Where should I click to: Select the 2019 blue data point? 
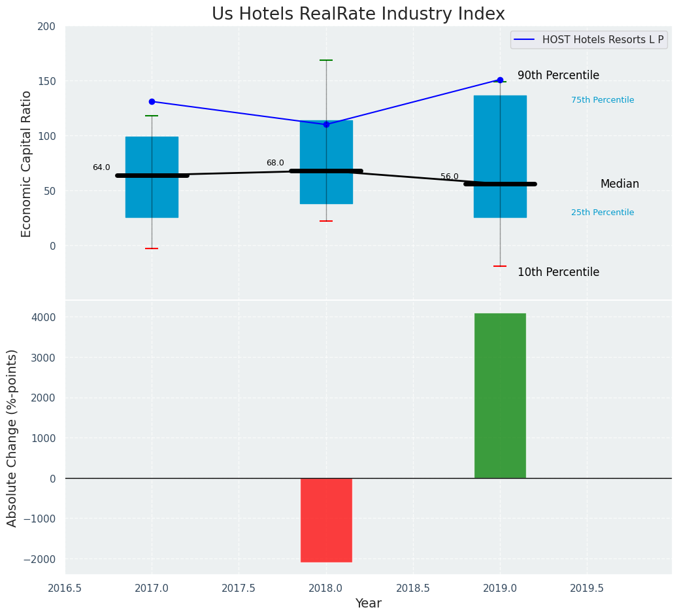(x=500, y=80)
